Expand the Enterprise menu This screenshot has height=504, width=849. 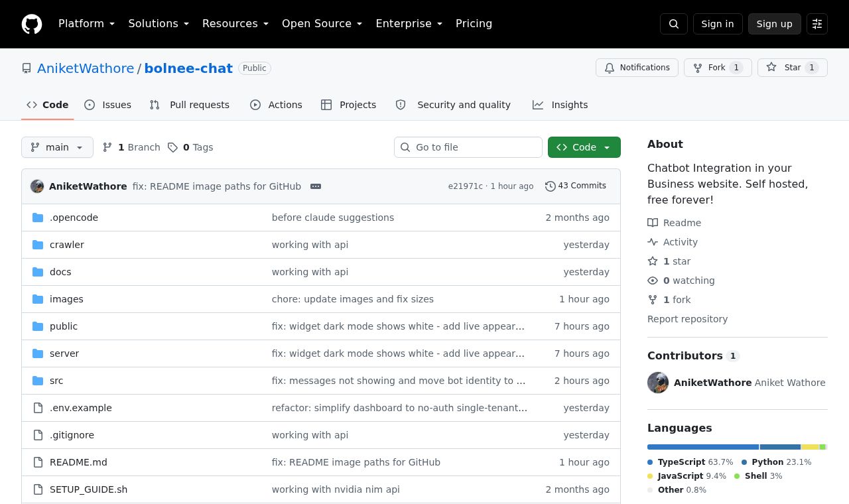click(409, 24)
